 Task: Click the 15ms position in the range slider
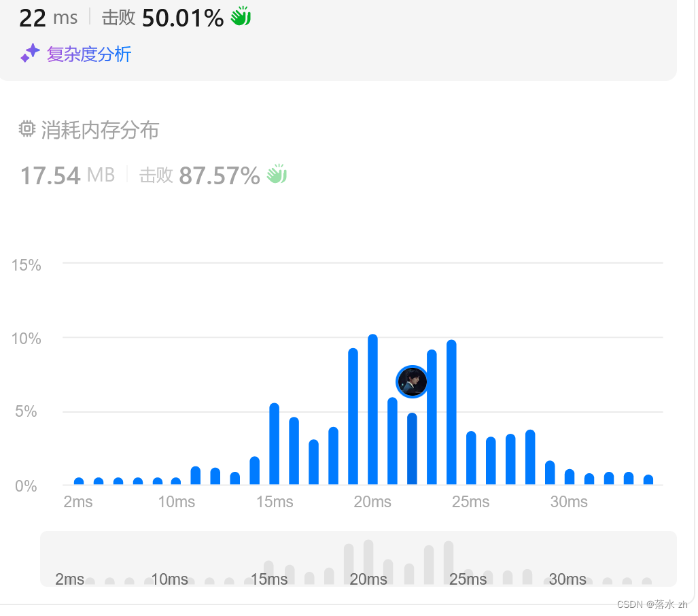[x=269, y=579]
